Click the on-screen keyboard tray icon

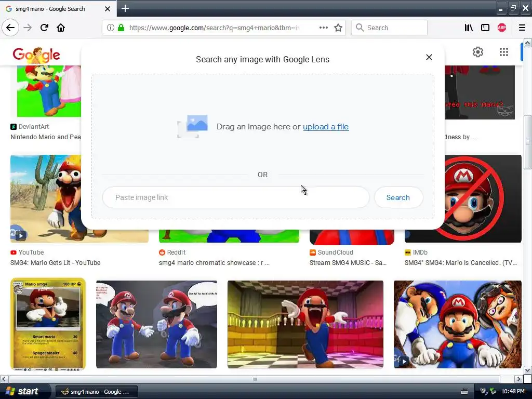pos(464,392)
